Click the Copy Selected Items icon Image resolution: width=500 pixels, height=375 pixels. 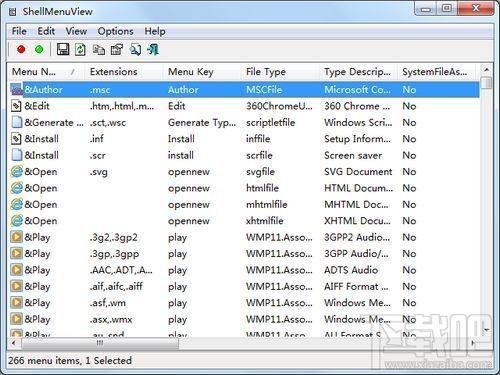pyautogui.click(x=98, y=50)
